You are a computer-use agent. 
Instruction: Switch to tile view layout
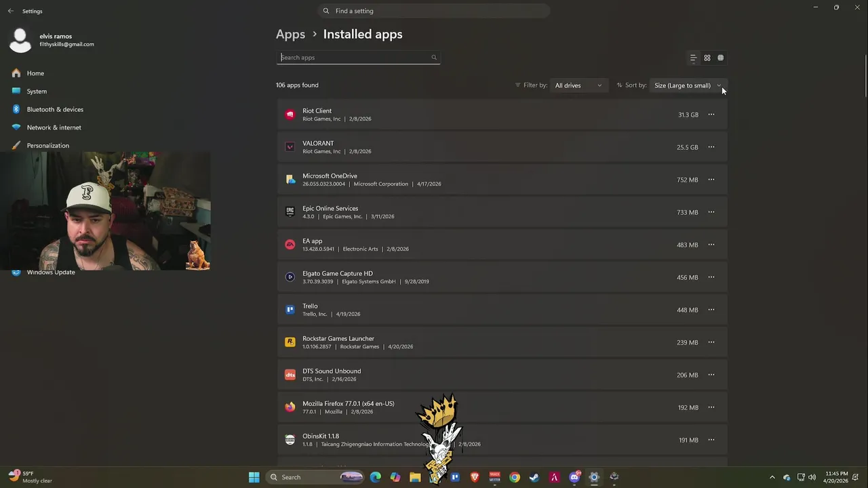721,58
